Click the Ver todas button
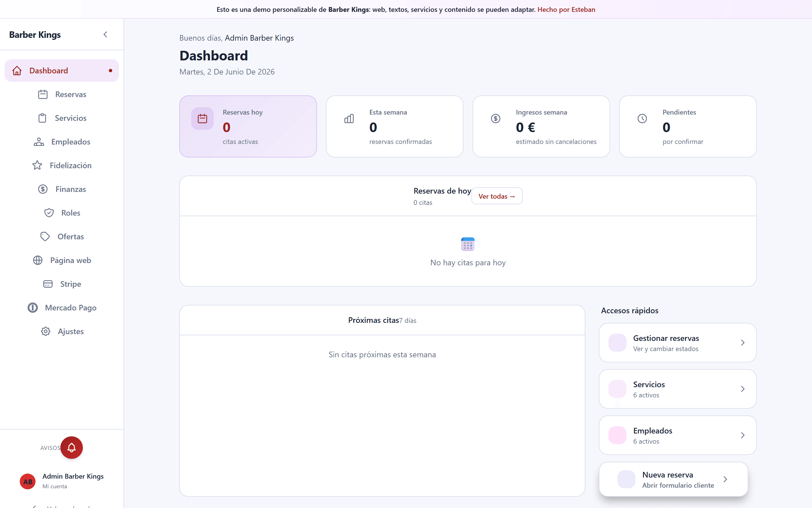This screenshot has height=508, width=812. (x=497, y=196)
